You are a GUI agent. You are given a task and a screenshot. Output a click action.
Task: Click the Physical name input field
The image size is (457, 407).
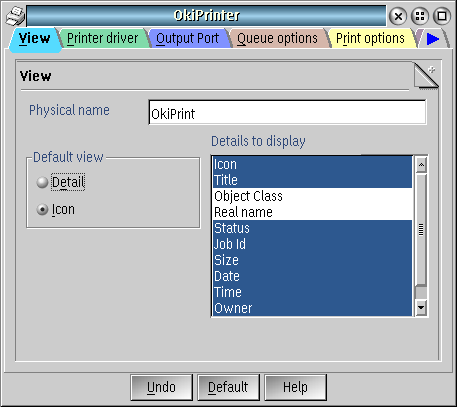[287, 113]
